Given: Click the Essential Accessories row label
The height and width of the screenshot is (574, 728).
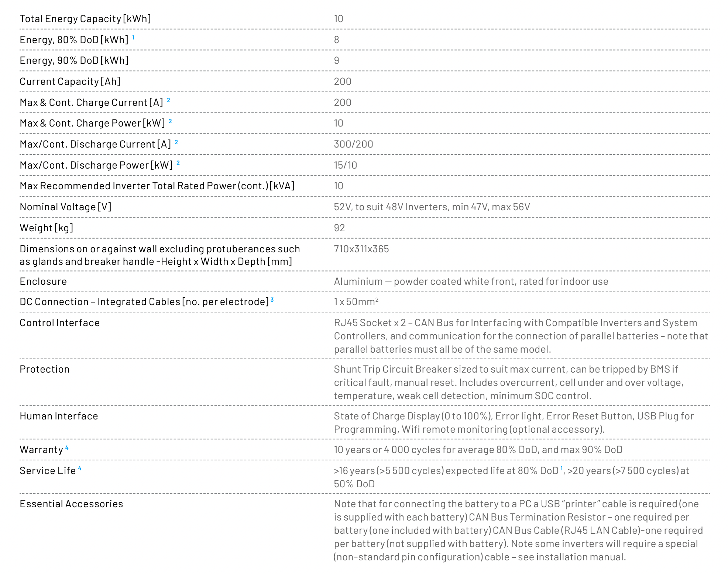Looking at the screenshot, I should point(71,504).
